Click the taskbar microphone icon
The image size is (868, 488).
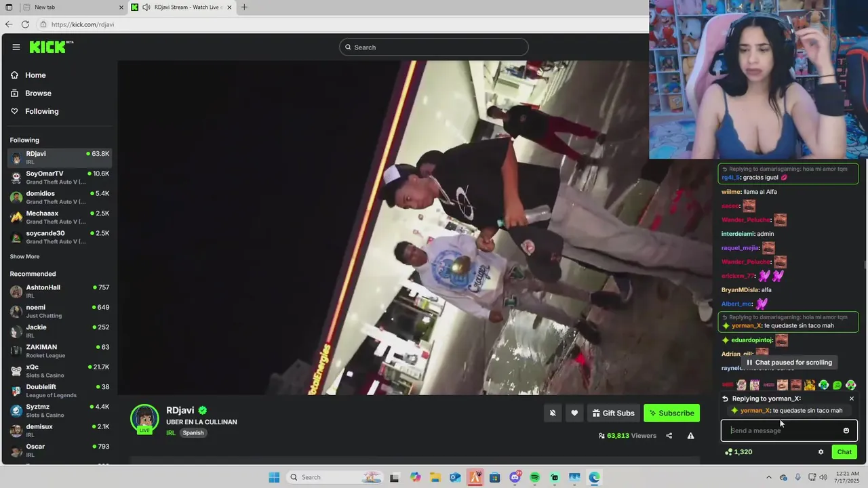tap(797, 477)
